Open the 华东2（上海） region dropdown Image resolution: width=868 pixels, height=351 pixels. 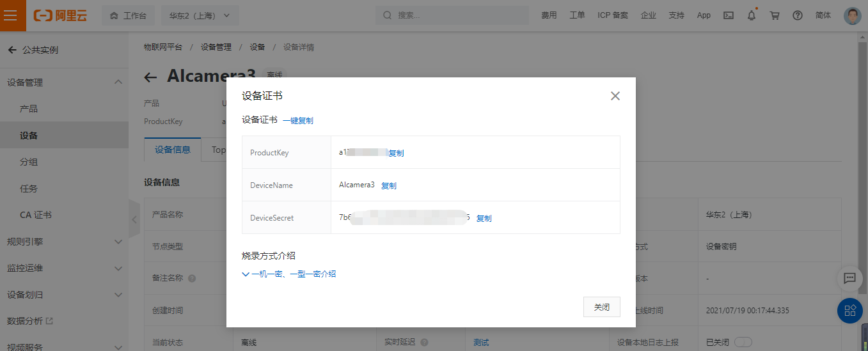click(200, 15)
